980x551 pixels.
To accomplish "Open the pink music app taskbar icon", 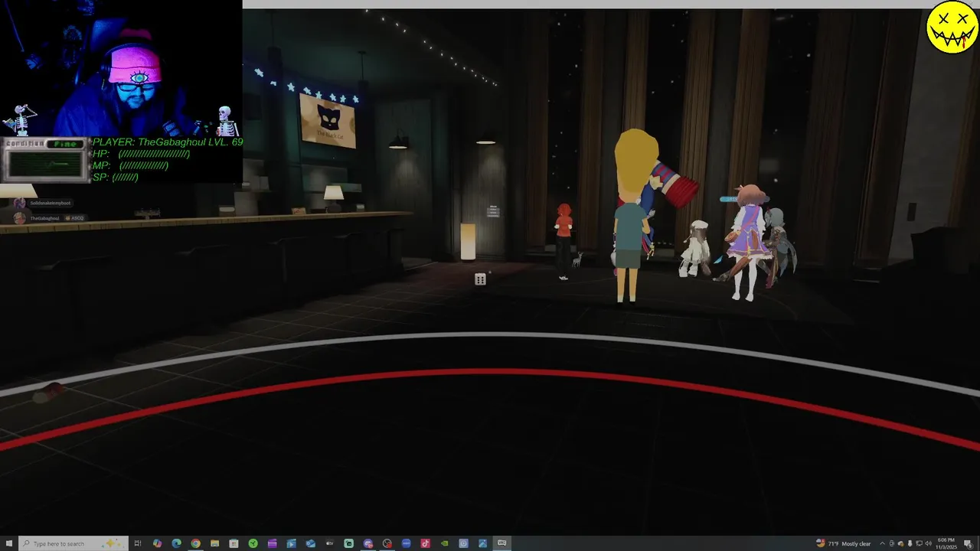I will [425, 543].
